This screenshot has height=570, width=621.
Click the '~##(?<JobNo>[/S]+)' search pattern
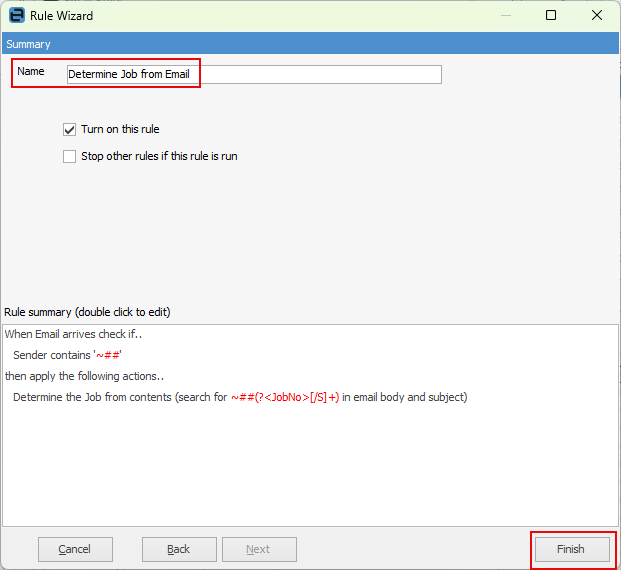[x=285, y=397]
